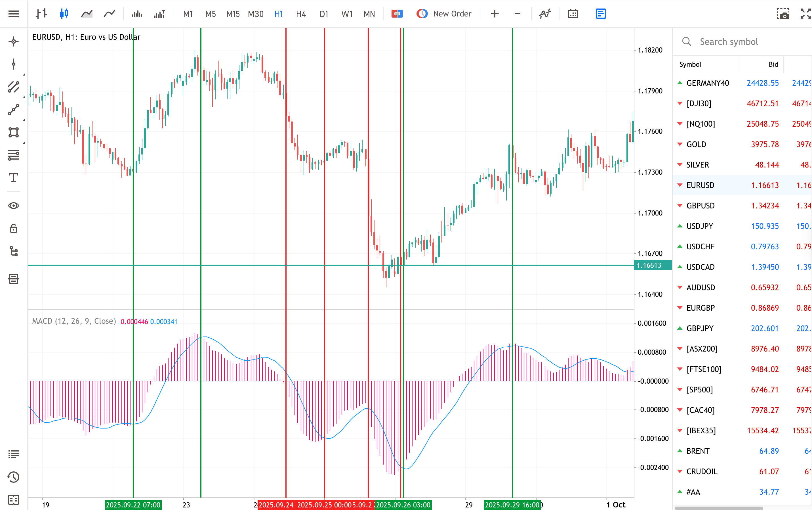Select EURUSD symbol row
Image resolution: width=812 pixels, height=510 pixels.
tap(742, 185)
